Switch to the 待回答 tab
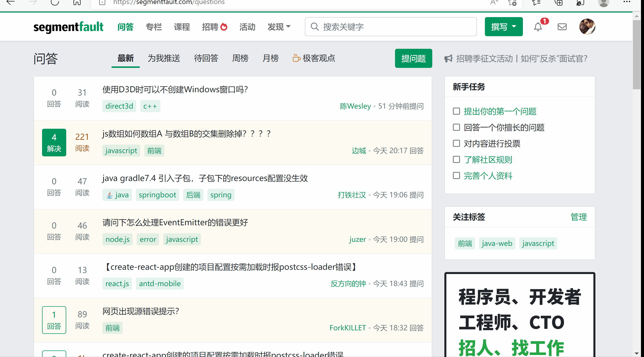 pos(206,58)
